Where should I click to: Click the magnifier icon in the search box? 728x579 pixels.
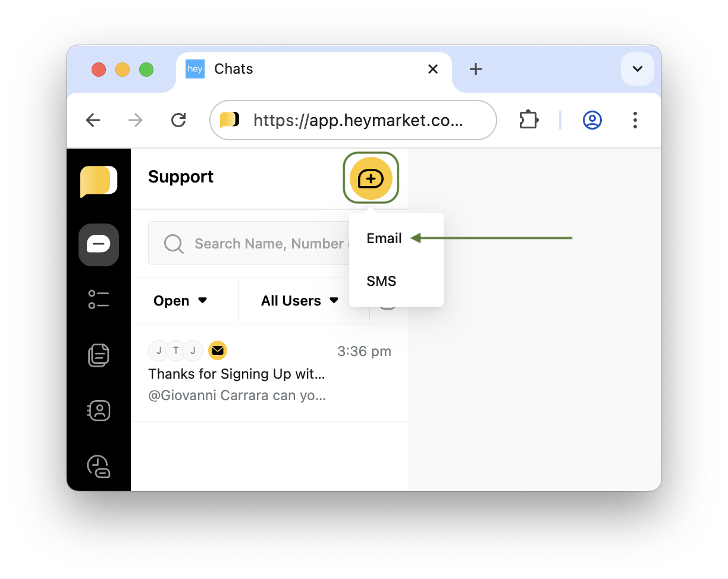tap(174, 244)
